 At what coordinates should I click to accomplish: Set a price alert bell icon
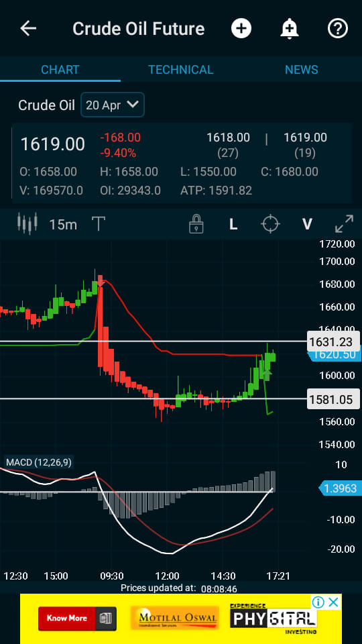[290, 29]
